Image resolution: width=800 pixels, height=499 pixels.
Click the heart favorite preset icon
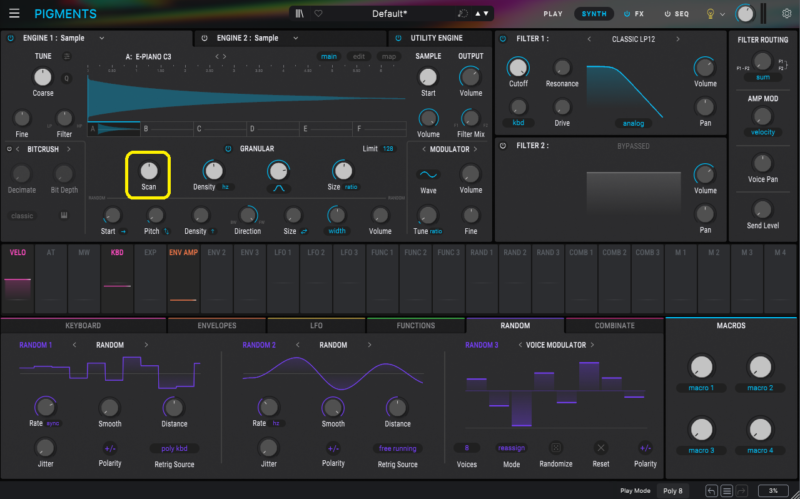point(318,14)
